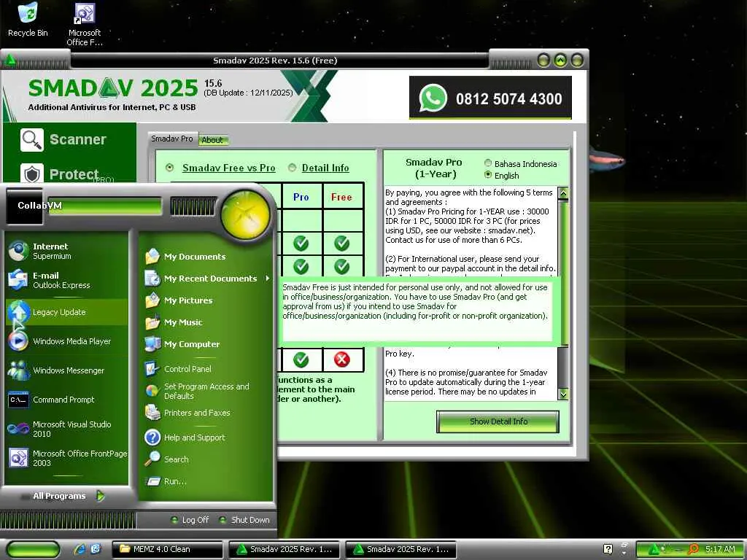This screenshot has width=747, height=560.
Task: Click Shut Down button
Action: point(245,520)
